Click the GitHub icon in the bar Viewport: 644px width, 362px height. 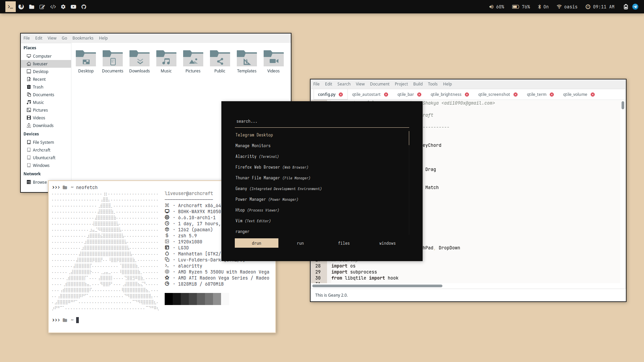(84, 7)
